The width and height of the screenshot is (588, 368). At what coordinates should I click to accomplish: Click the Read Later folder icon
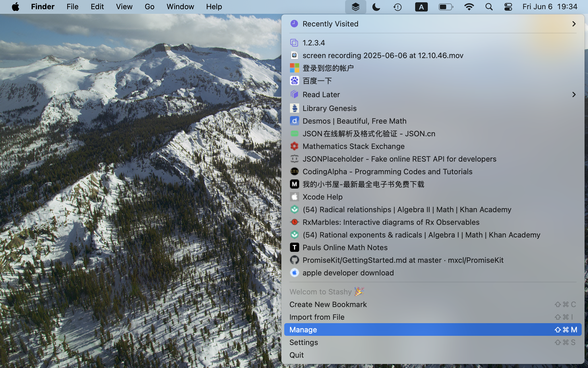[x=294, y=94]
